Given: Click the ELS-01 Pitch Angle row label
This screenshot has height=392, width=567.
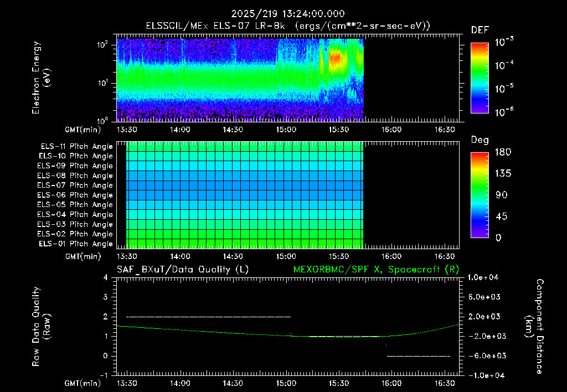Looking at the screenshot, I should (x=76, y=244).
